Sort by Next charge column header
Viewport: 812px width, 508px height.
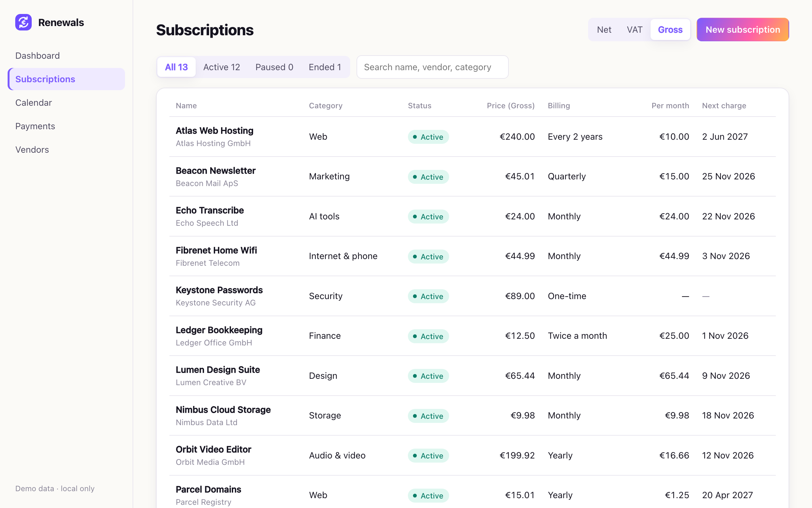pos(724,105)
